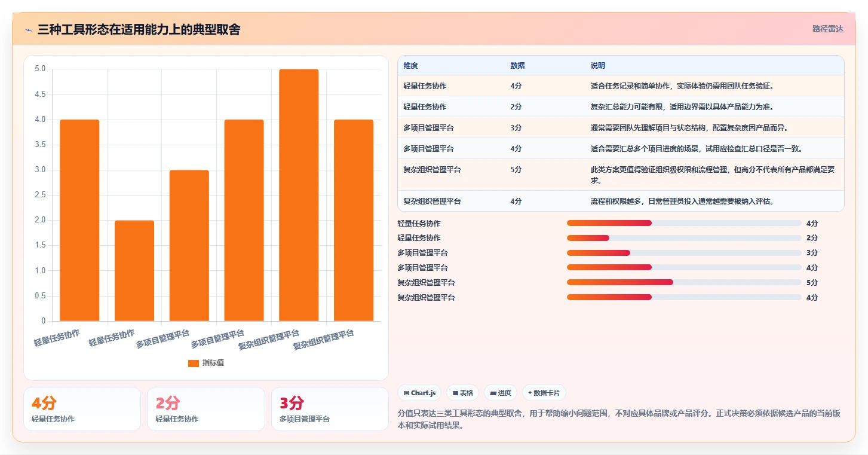Click the large 3分 number on the card
This screenshot has height=455, width=868.
click(x=292, y=404)
